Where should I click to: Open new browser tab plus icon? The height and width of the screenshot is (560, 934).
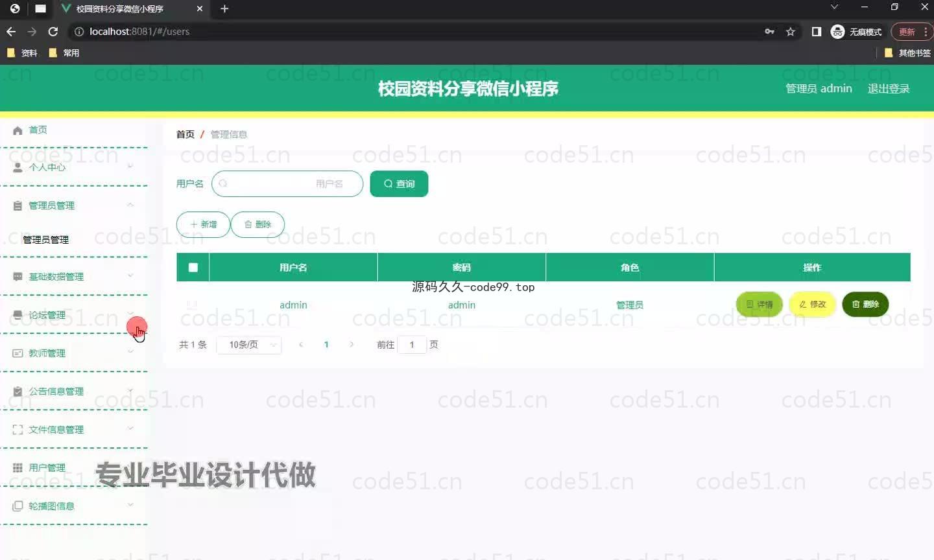[224, 8]
